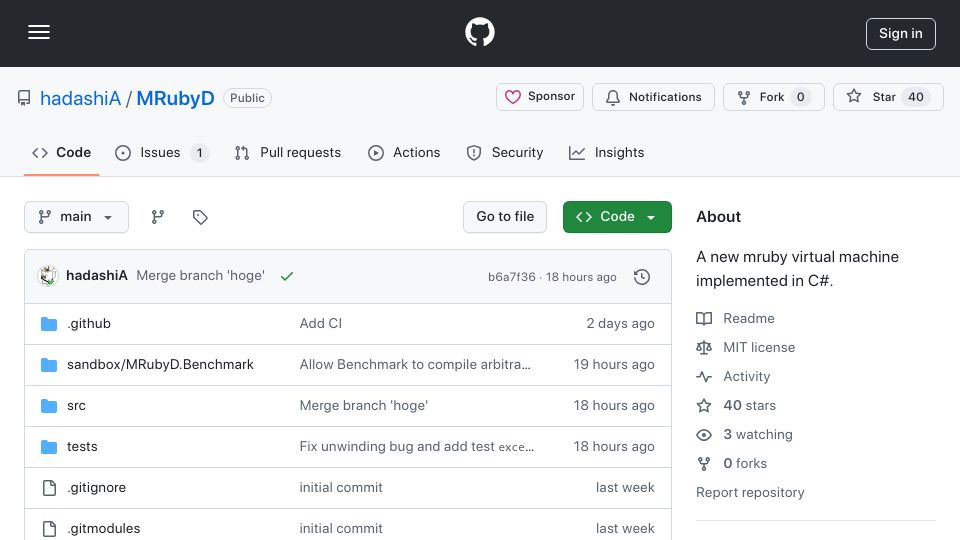The image size is (960, 540).
Task: Click the Go to file button
Action: [x=505, y=217]
